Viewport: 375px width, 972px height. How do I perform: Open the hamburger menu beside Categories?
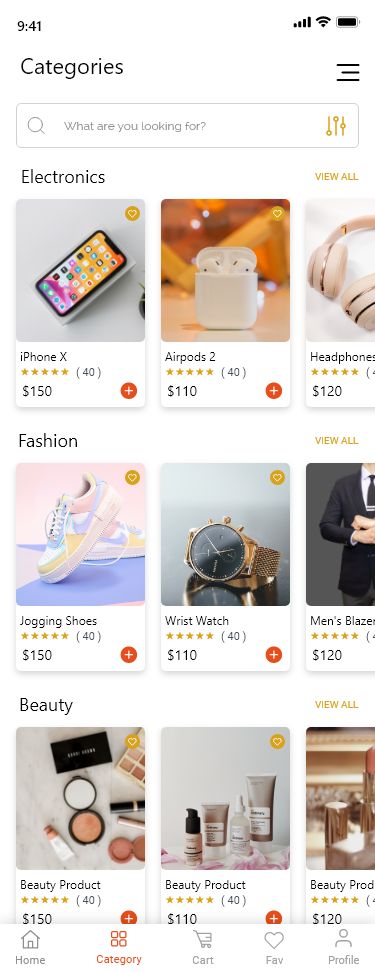tap(348, 72)
